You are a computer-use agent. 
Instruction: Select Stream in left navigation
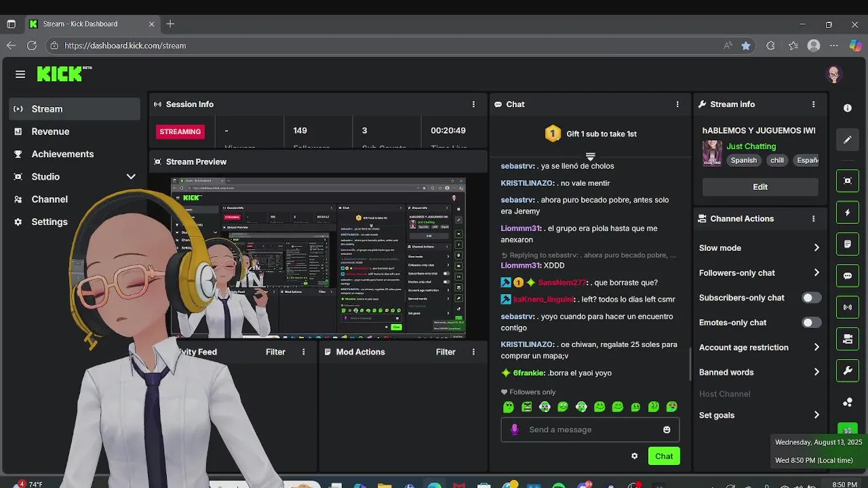[75, 109]
